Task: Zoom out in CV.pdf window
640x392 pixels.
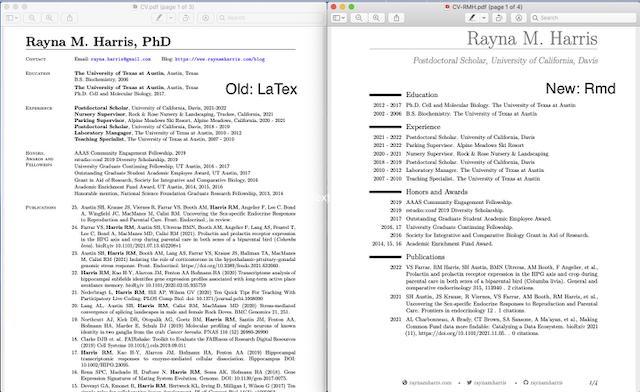Action: [32, 18]
